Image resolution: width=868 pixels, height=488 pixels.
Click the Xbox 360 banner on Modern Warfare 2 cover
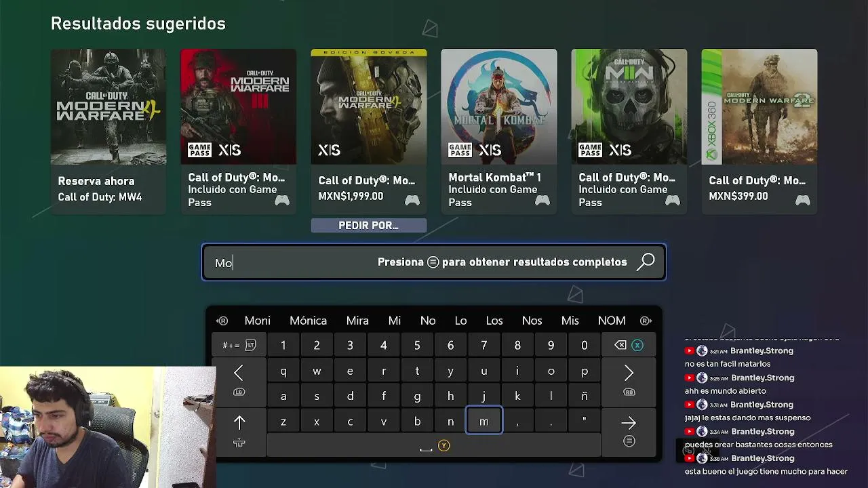click(711, 106)
